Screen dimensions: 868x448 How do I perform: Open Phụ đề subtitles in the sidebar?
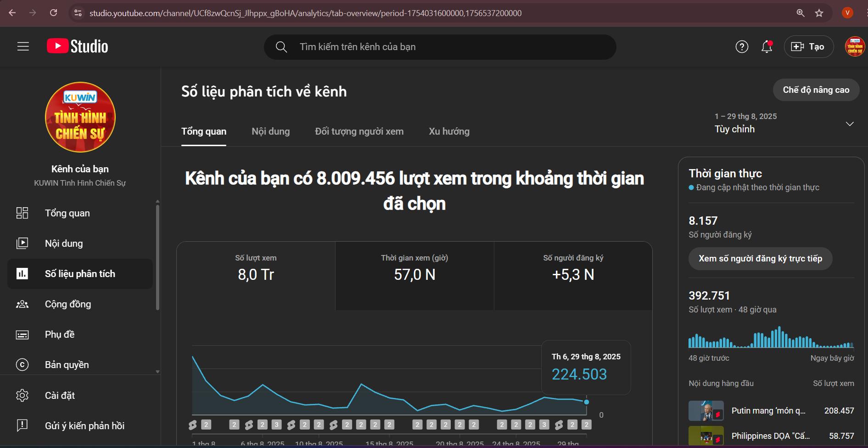coord(80,335)
